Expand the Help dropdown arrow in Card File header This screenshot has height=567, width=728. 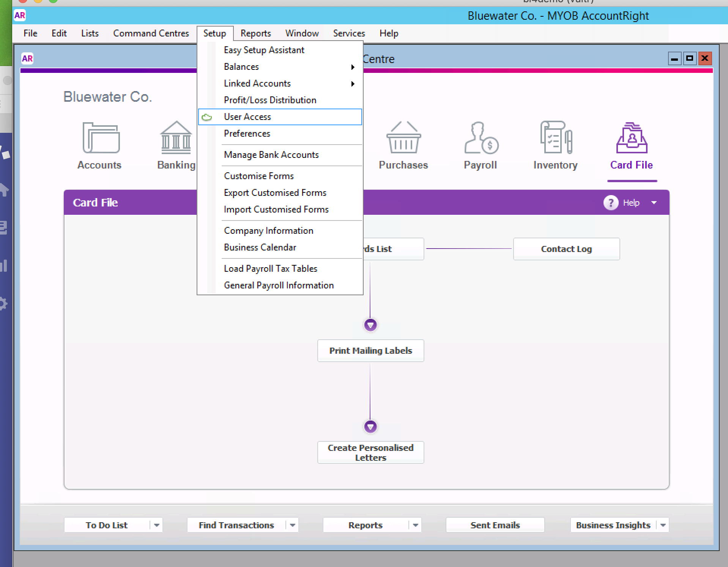pyautogui.click(x=654, y=203)
